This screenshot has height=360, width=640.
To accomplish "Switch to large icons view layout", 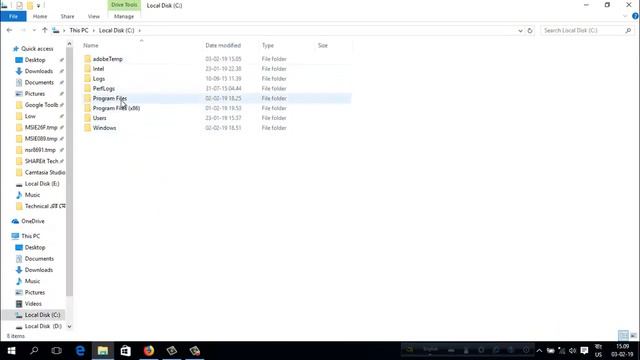I will pos(633,336).
